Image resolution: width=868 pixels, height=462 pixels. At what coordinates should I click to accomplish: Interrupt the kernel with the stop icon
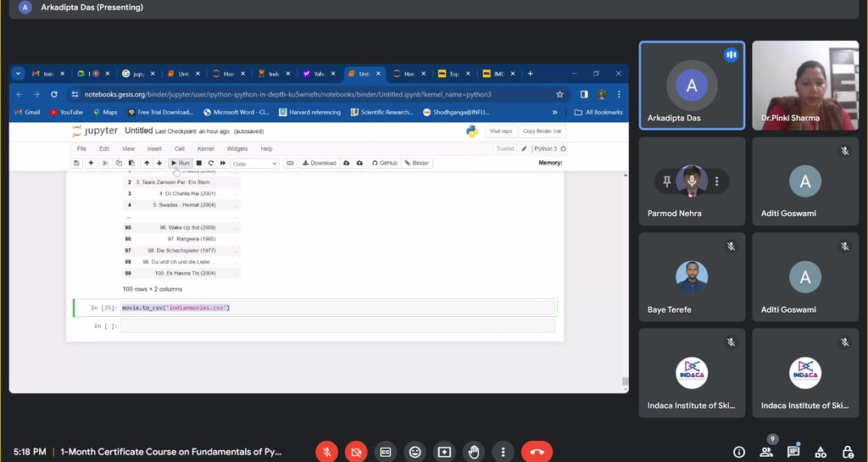tap(199, 164)
